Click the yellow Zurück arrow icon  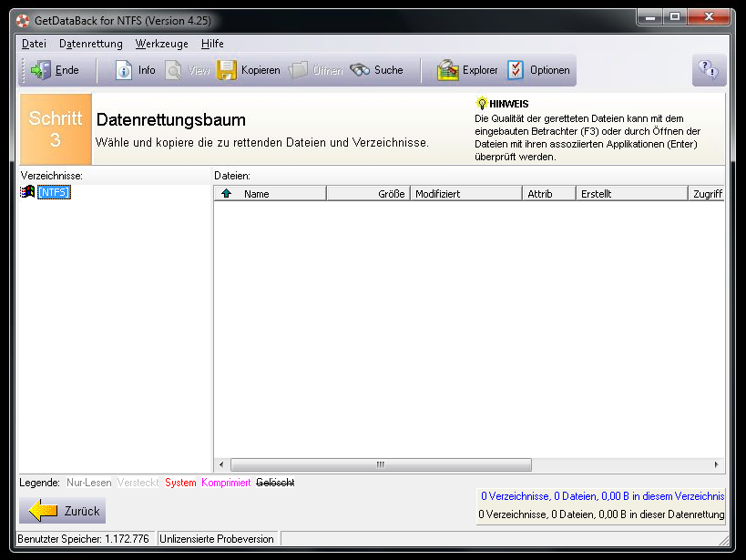44,511
